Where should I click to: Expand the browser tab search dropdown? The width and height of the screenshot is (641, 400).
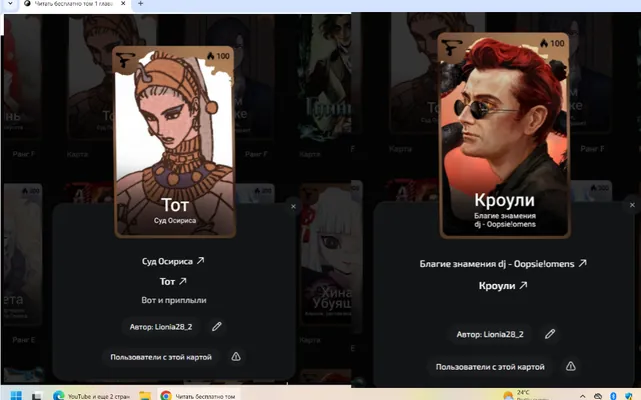pyautogui.click(x=10, y=4)
